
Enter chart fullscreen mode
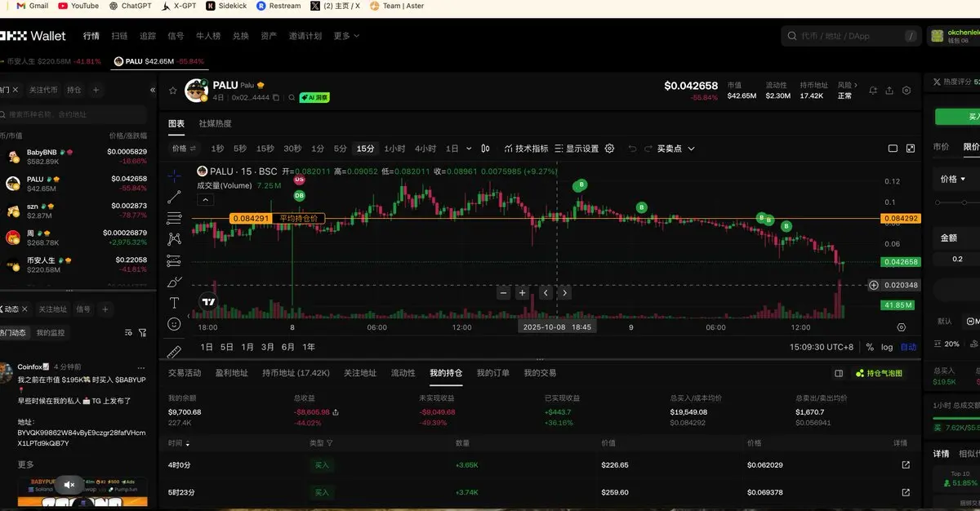pos(911,149)
